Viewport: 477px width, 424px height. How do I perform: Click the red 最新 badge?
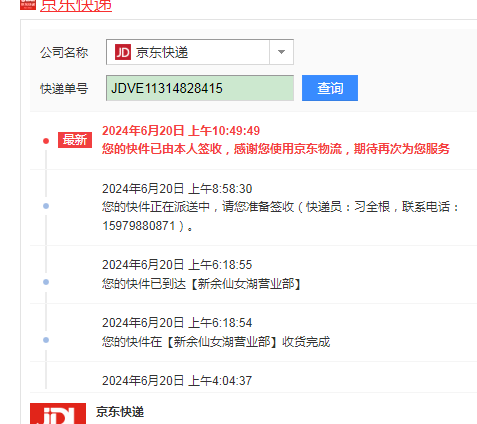(75, 140)
